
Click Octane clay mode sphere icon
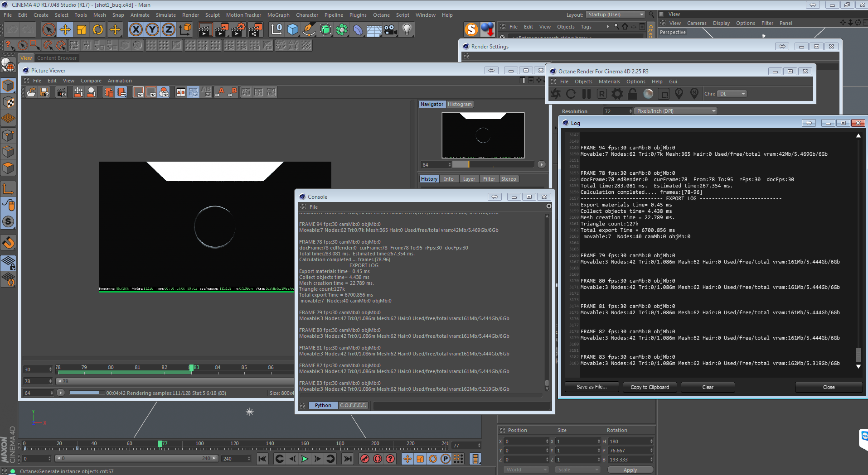click(648, 94)
